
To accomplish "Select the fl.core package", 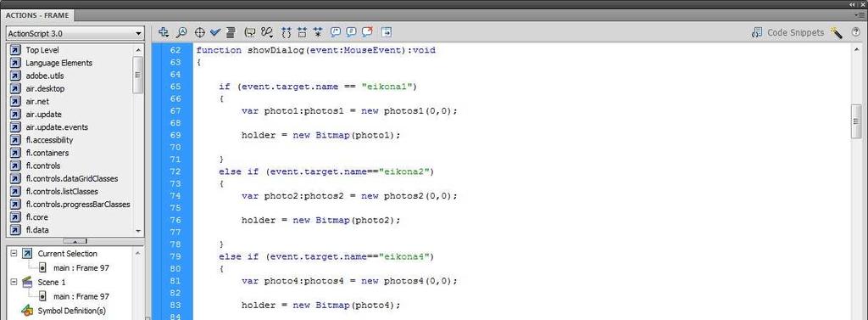I will click(x=36, y=216).
